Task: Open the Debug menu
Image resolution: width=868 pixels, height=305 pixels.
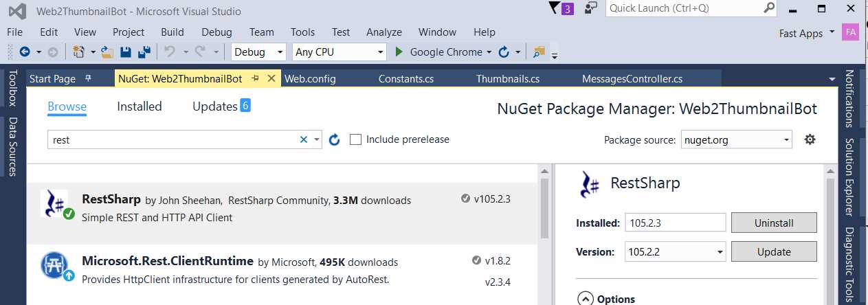Action: click(216, 32)
